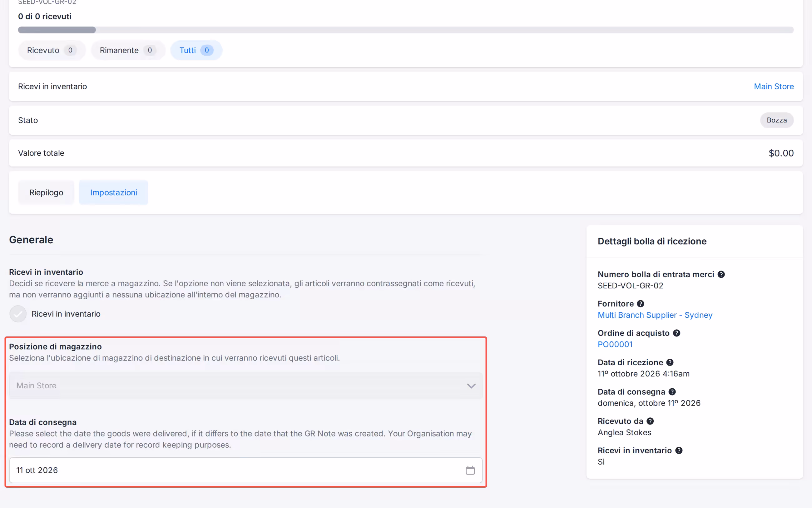The height and width of the screenshot is (508, 812).
Task: Click the Posizione di magazzino label
Action: 55,347
